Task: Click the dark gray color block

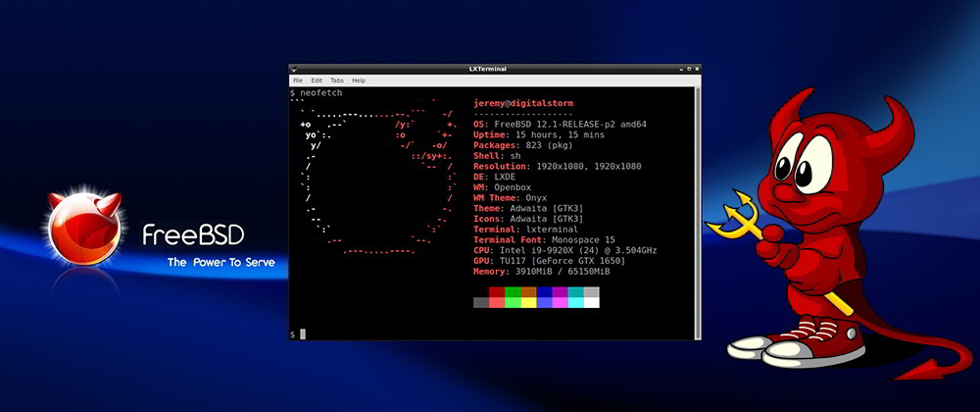Action: pyautogui.click(x=481, y=302)
